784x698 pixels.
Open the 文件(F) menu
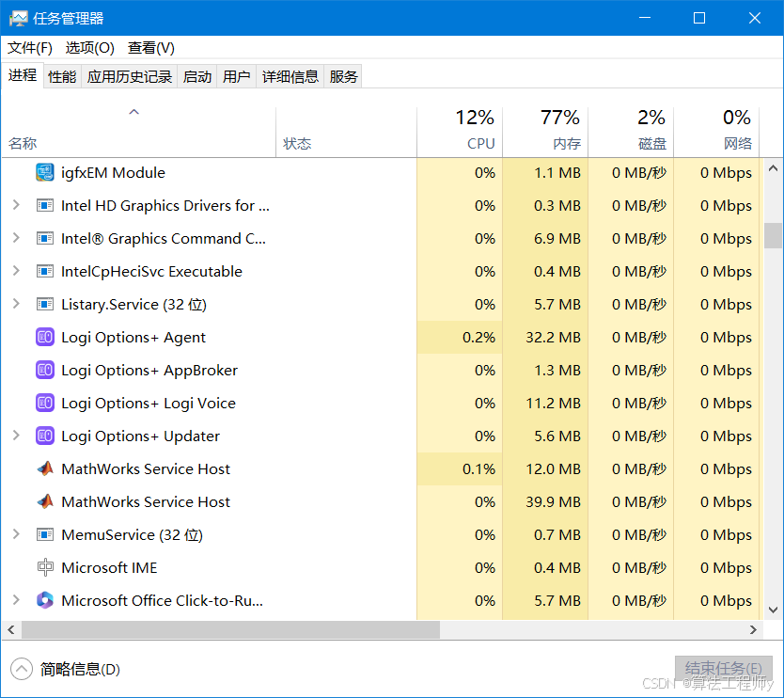pyautogui.click(x=30, y=48)
